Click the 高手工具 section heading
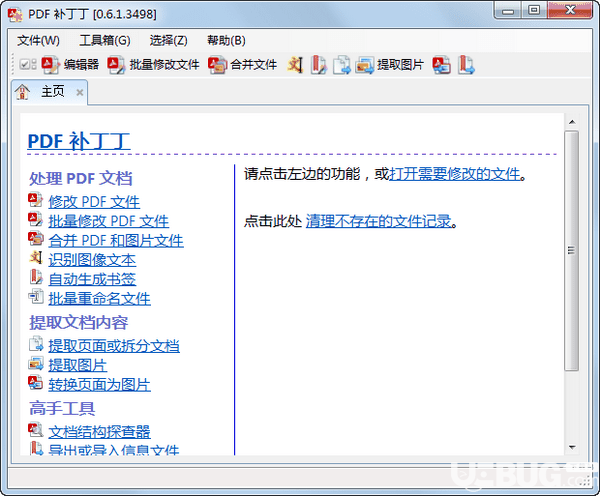This screenshot has width=600, height=496. pyautogui.click(x=62, y=408)
